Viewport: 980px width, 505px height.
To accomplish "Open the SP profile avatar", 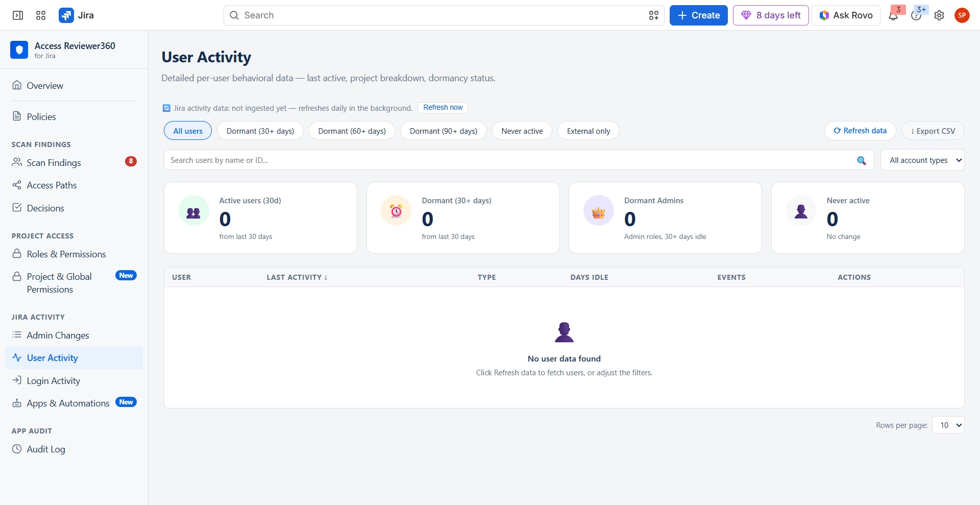I will (962, 15).
